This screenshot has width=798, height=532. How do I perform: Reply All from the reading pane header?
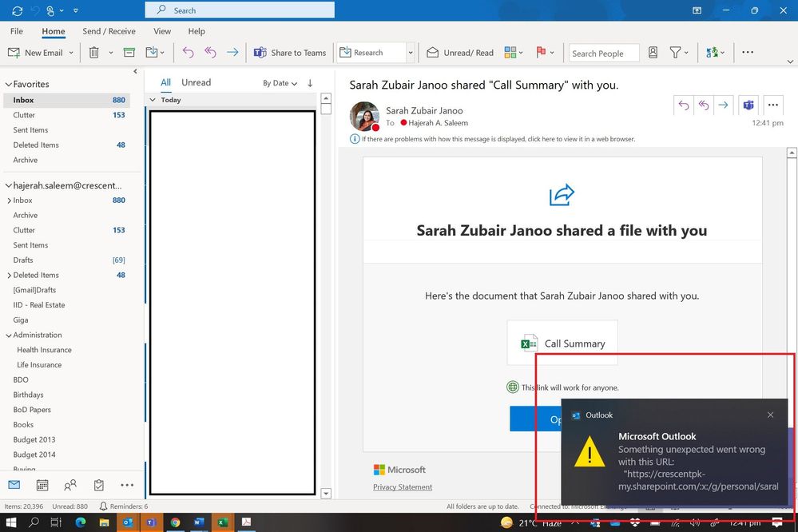tap(703, 105)
